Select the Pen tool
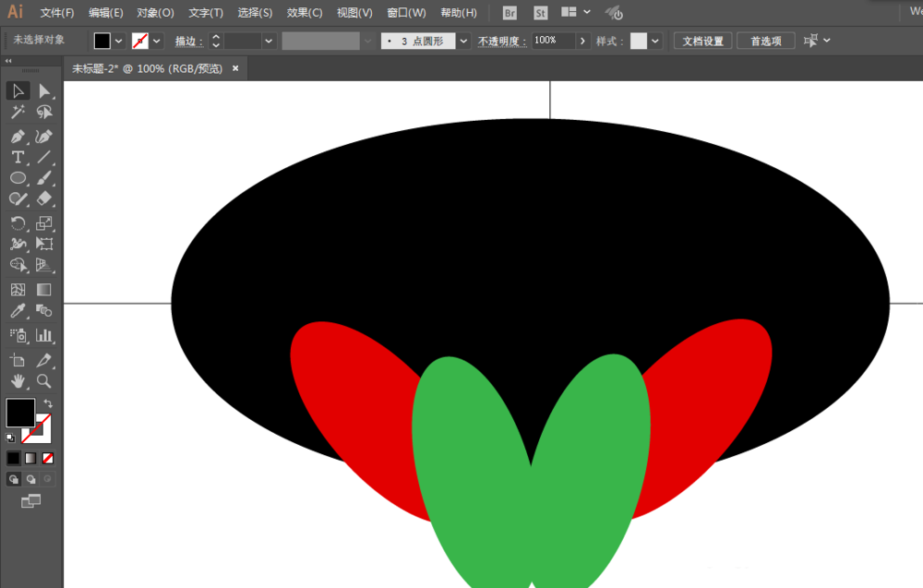This screenshot has height=588, width=923. click(18, 137)
